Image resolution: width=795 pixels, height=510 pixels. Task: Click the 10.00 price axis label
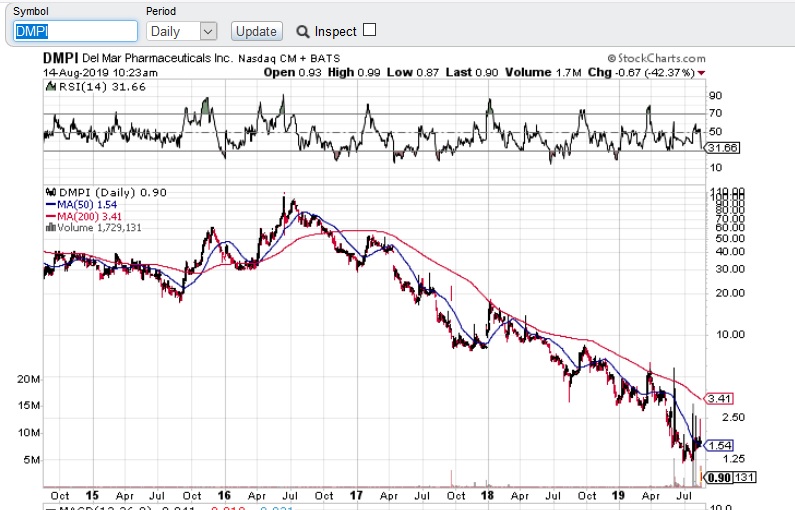click(730, 335)
